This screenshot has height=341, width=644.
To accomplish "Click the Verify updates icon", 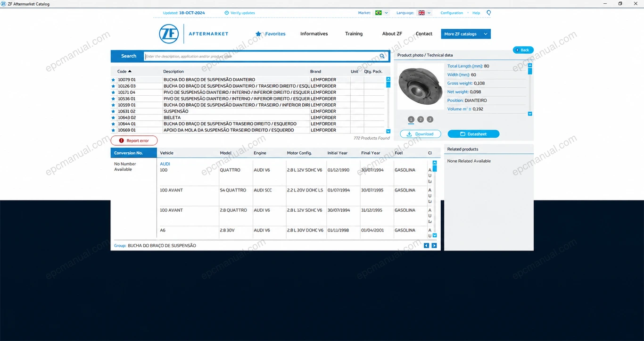I will [x=227, y=13].
